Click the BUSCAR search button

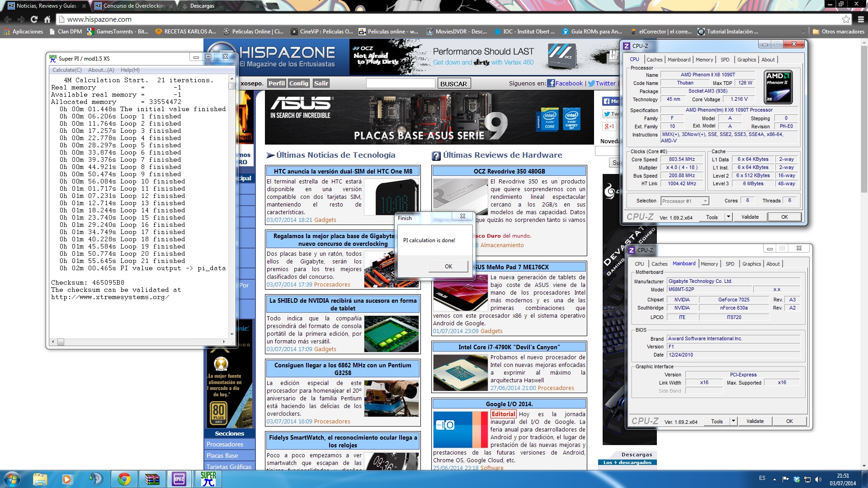coord(453,84)
